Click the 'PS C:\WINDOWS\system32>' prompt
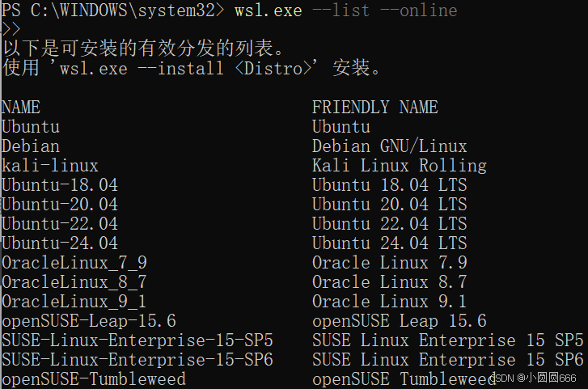 point(113,11)
